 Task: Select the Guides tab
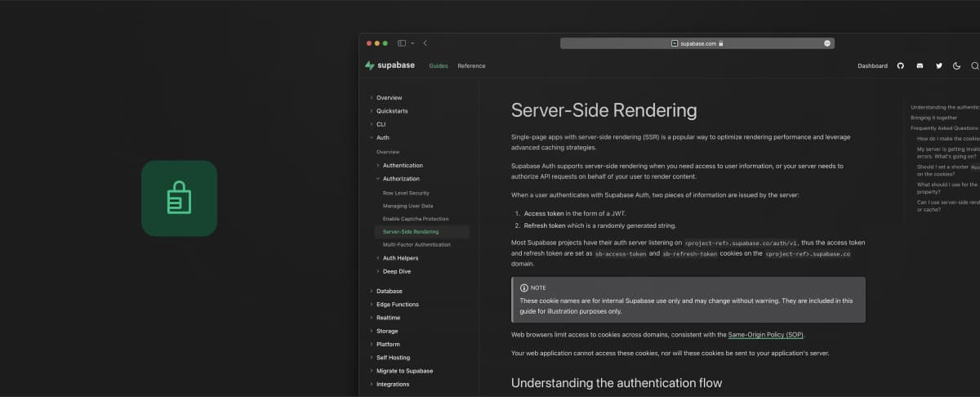pos(439,66)
